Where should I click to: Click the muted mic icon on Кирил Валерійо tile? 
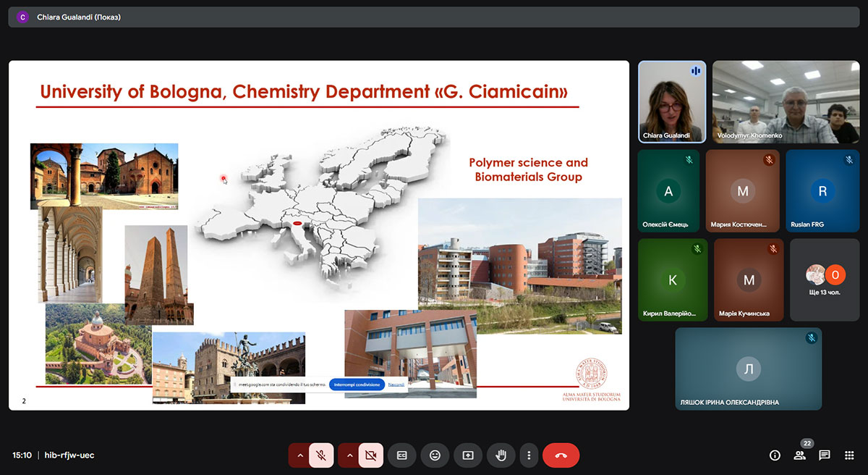click(697, 249)
